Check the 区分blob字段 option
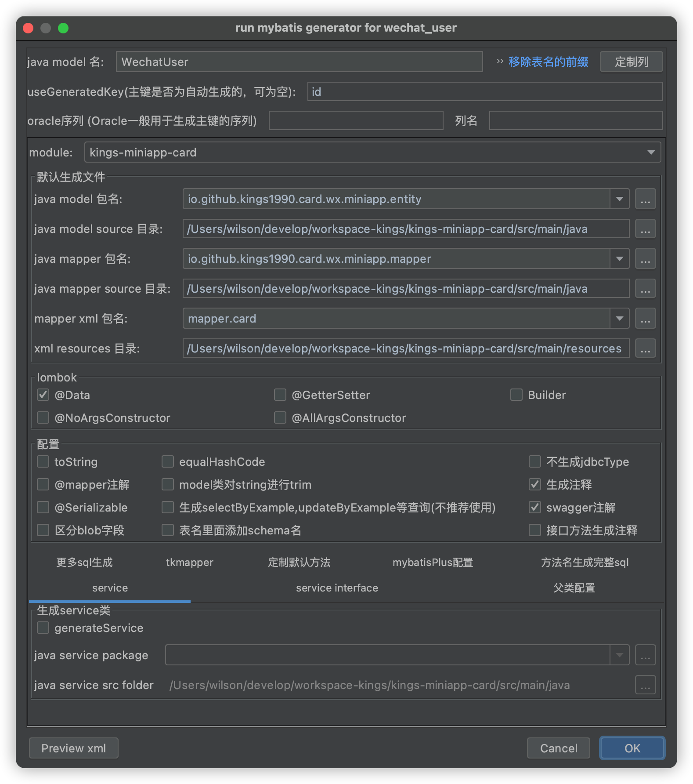The height and width of the screenshot is (784, 693). tap(43, 530)
